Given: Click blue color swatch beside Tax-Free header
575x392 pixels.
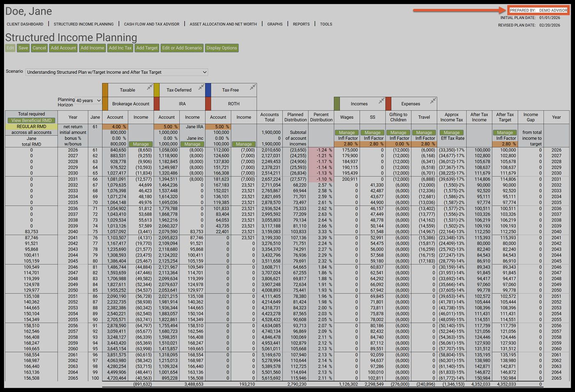Looking at the screenshot, I should pyautogui.click(x=208, y=90).
